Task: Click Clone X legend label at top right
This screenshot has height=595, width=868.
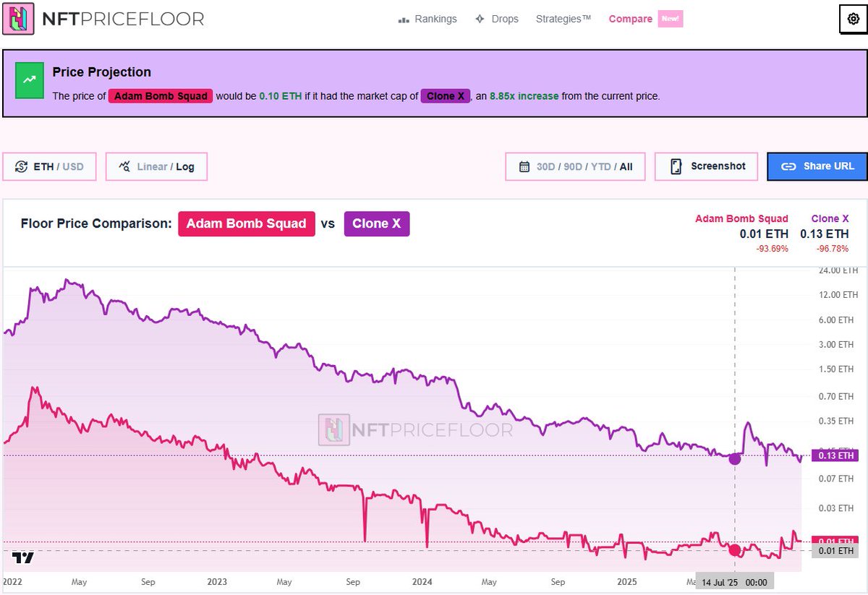Action: point(830,218)
